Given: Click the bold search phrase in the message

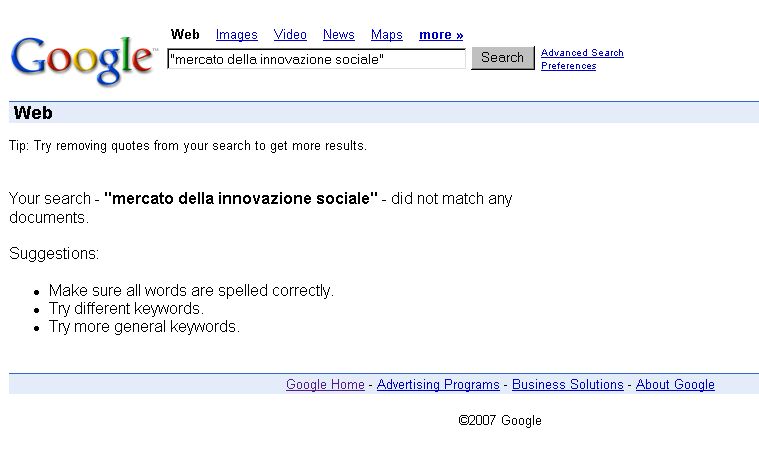Looking at the screenshot, I should [x=241, y=199].
